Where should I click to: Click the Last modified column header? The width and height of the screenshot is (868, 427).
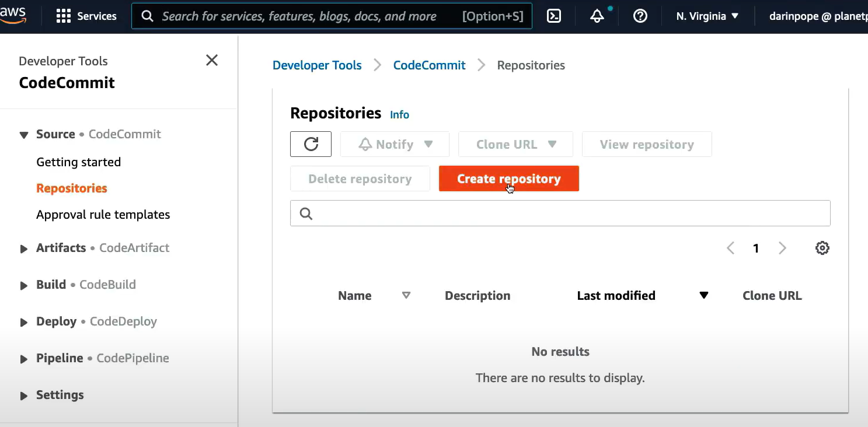point(616,296)
